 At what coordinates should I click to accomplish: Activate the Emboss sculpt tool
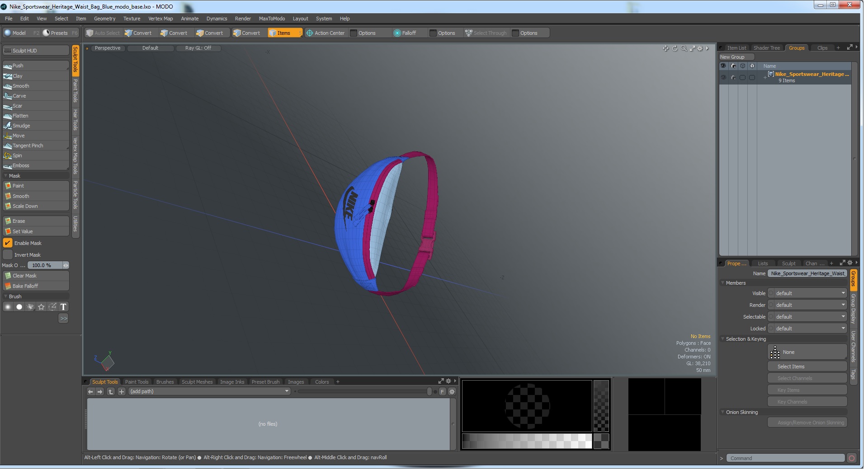click(36, 165)
